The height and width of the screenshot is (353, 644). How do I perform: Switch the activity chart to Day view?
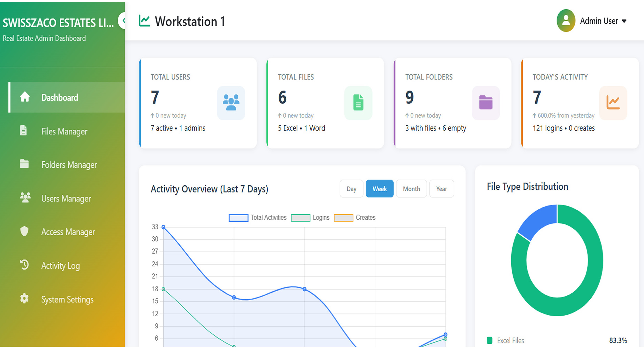351,189
